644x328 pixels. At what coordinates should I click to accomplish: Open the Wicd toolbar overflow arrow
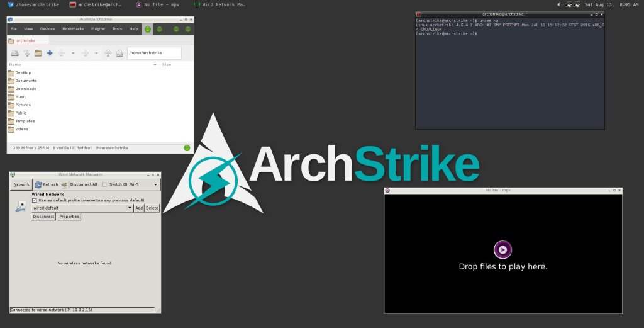coord(156,184)
